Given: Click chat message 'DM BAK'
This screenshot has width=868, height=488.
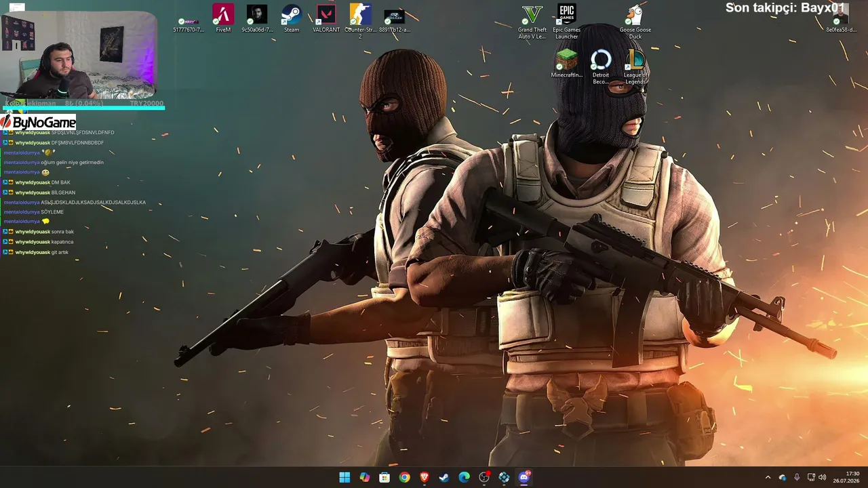Looking at the screenshot, I should pos(61,182).
